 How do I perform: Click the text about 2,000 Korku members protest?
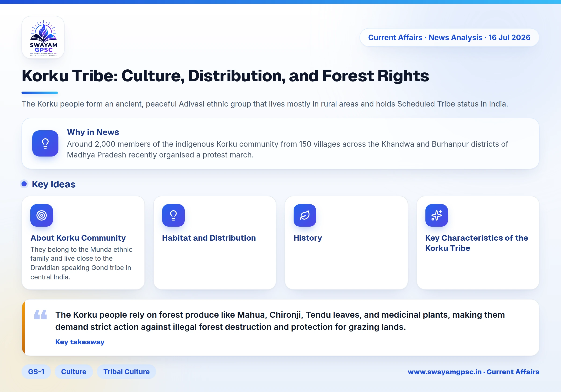click(x=287, y=149)
